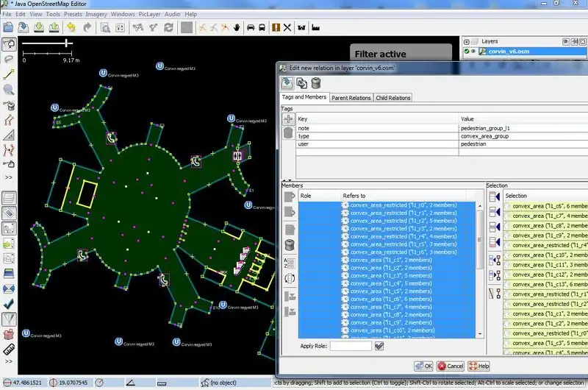Viewport: 588px width, 390px height.
Task: Select the Draw nodes tool
Action: click(10, 74)
